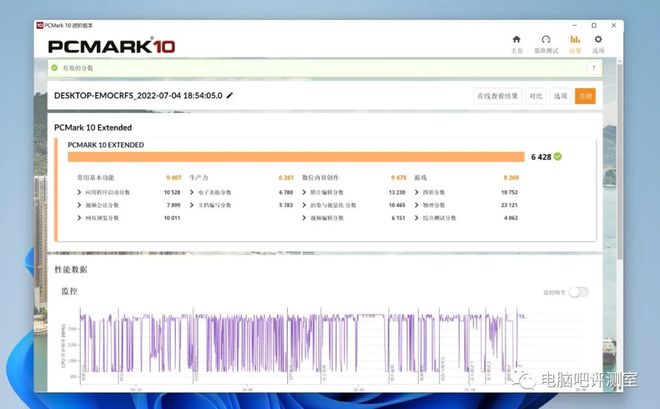
Task: Click the PCMARK 10 logo
Action: [112, 46]
